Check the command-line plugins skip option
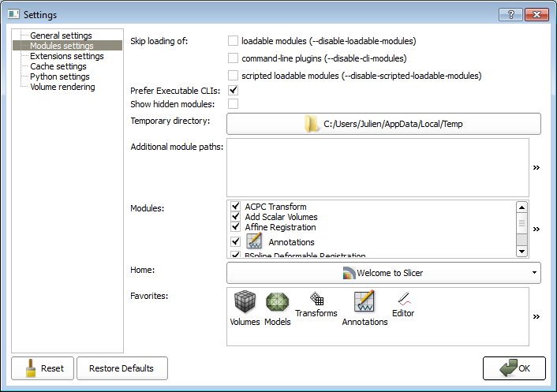557x392 pixels. [233, 58]
